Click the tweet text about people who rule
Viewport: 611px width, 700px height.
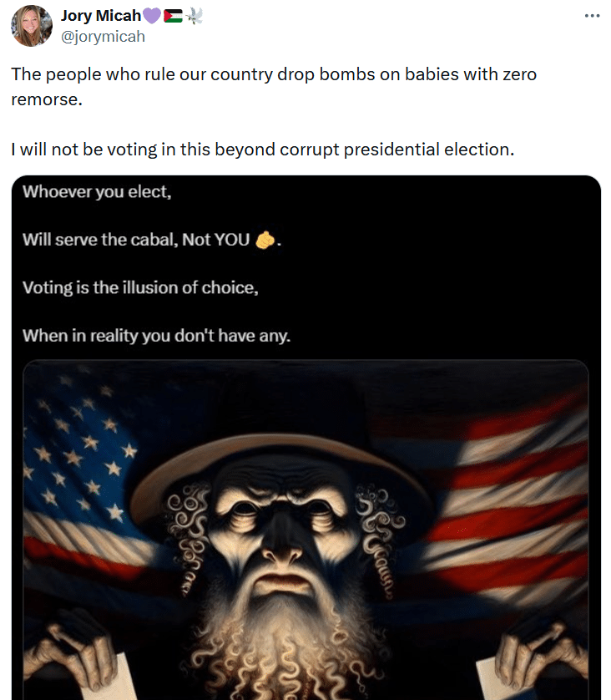click(x=274, y=87)
